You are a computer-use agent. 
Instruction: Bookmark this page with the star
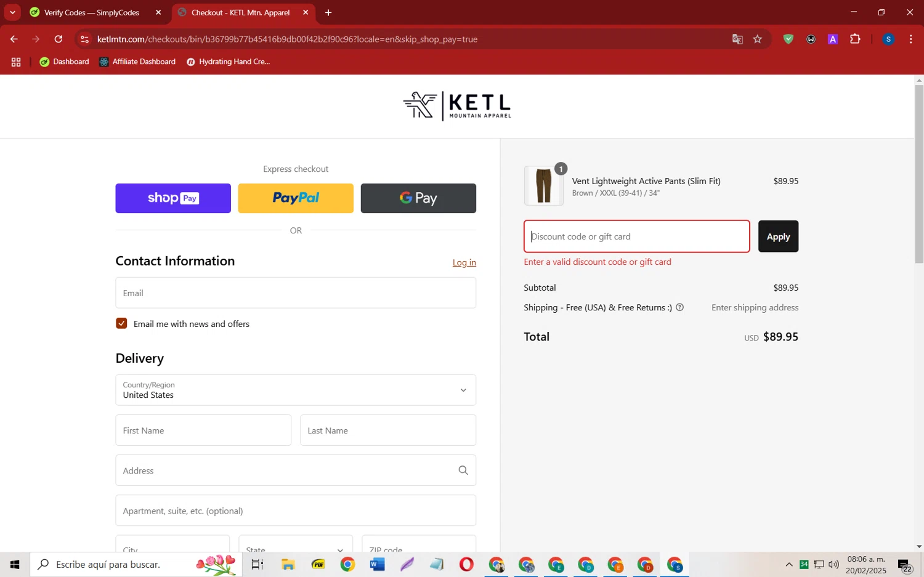(x=758, y=39)
